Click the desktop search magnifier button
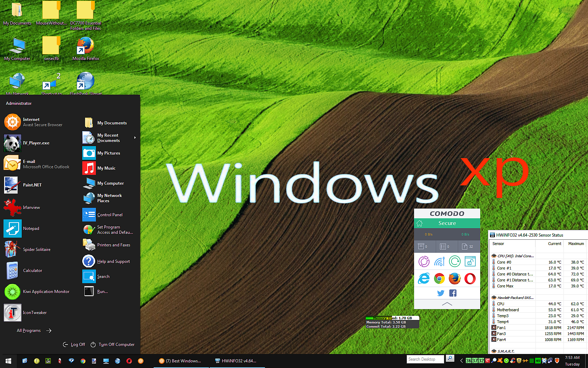Image resolution: width=588 pixels, height=368 pixels. 450,359
